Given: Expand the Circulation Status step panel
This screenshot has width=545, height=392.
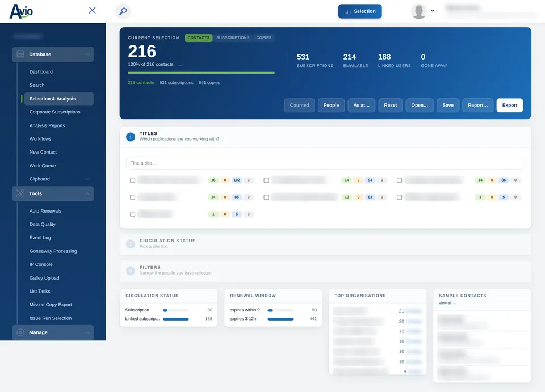Looking at the screenshot, I should tap(325, 244).
